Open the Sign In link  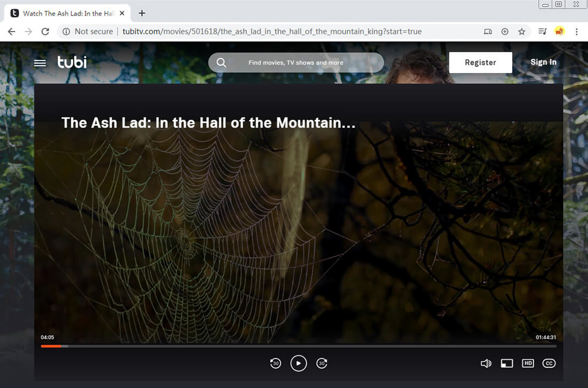pos(544,62)
